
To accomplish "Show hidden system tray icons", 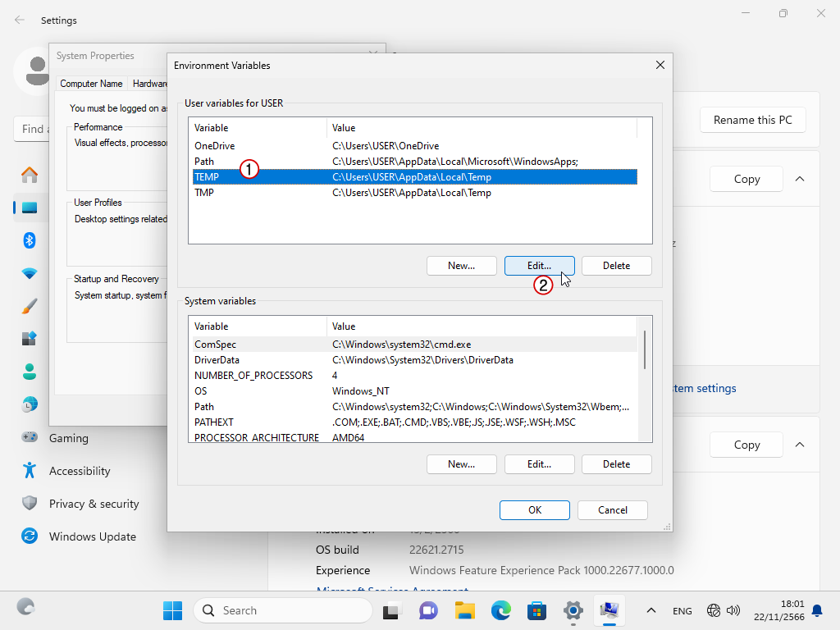I will pyautogui.click(x=651, y=610).
